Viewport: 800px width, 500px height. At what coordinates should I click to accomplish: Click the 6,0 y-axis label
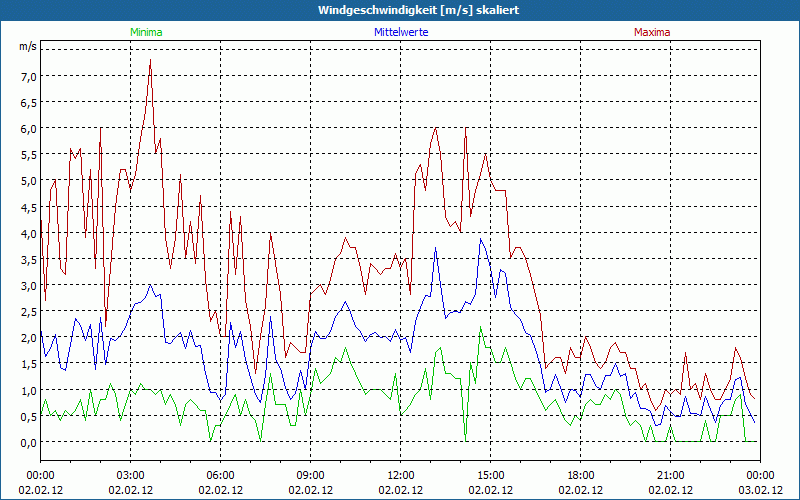(x=29, y=129)
